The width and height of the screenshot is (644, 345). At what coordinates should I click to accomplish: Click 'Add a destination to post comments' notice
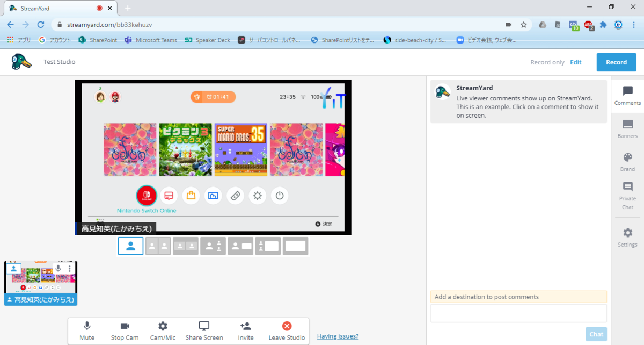pyautogui.click(x=518, y=297)
